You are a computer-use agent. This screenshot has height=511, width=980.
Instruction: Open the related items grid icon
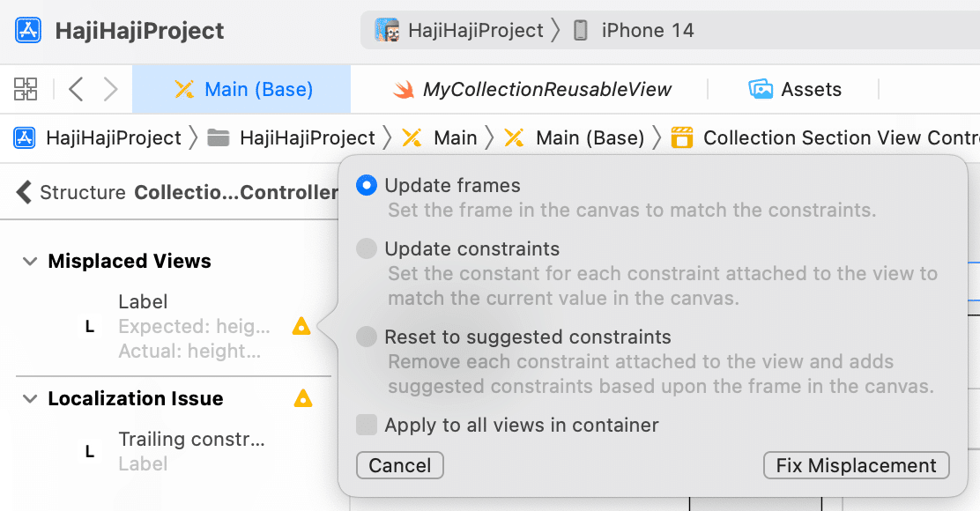pos(26,89)
